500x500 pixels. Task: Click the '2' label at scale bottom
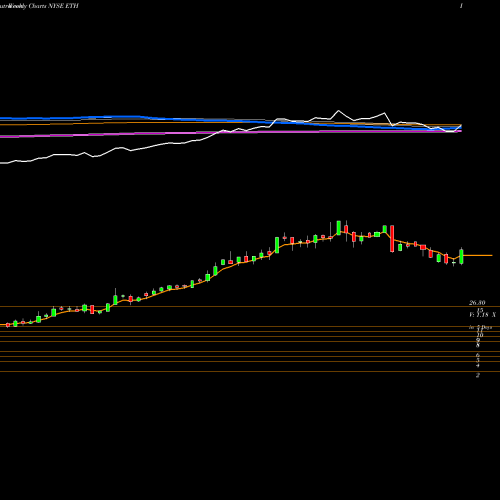[x=478, y=375]
